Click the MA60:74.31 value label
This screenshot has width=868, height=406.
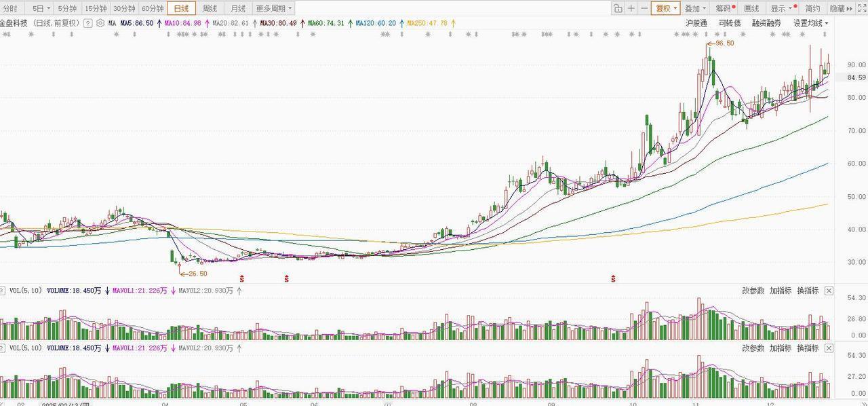click(326, 23)
